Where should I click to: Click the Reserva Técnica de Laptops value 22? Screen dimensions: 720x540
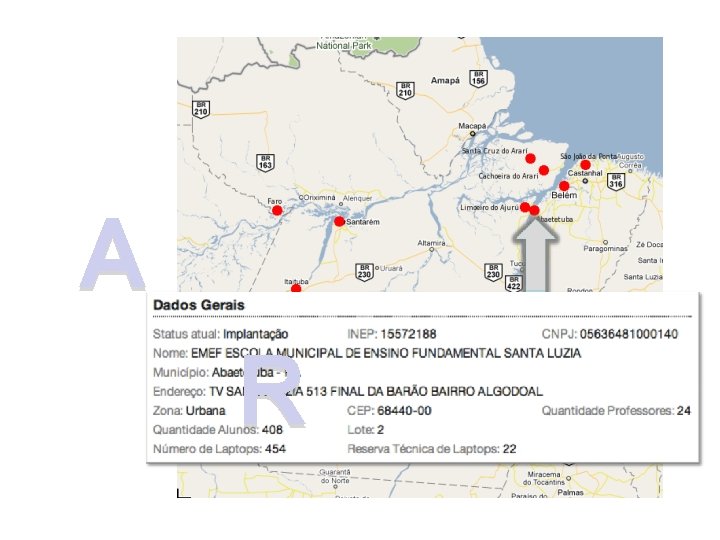click(x=509, y=449)
